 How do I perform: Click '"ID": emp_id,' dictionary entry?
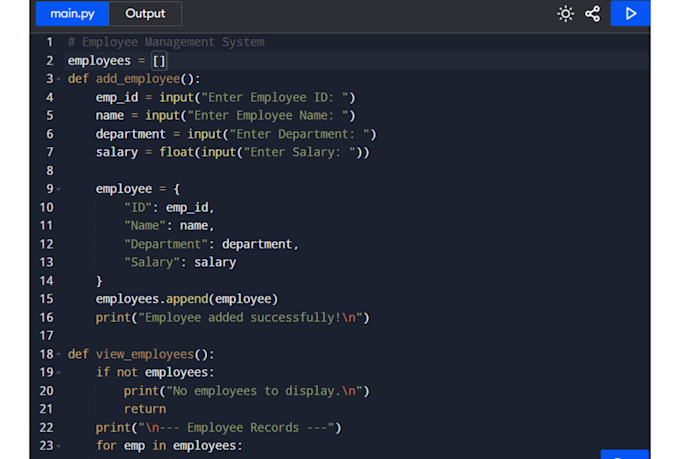[x=169, y=207]
